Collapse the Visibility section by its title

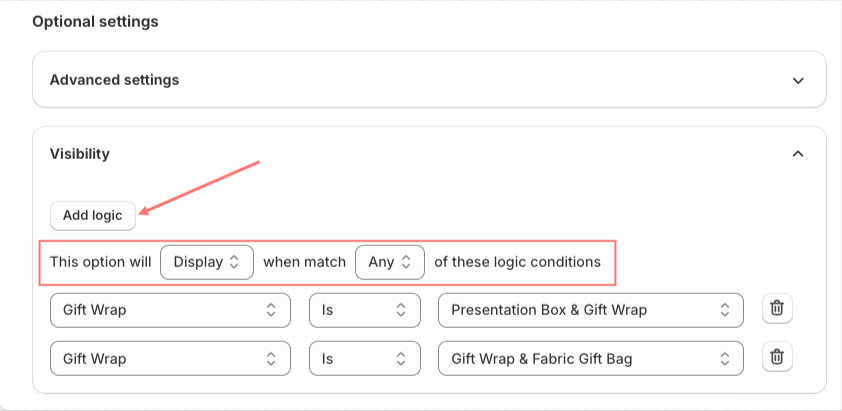tap(79, 154)
